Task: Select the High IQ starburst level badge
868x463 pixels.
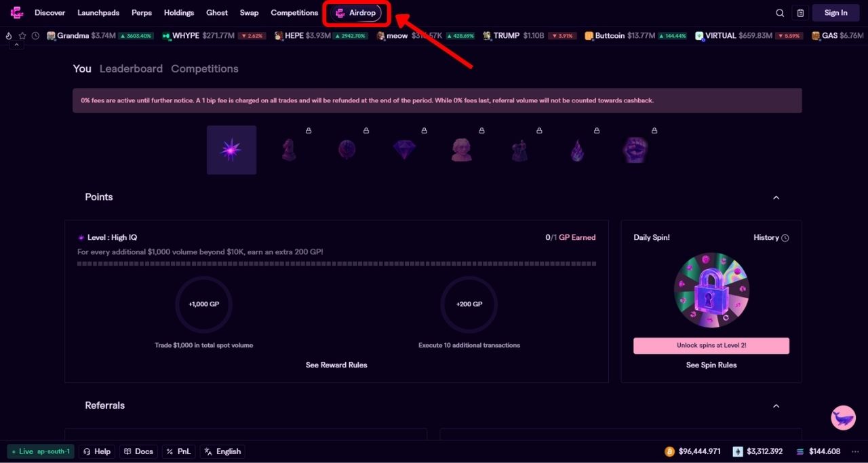Action: (x=231, y=150)
